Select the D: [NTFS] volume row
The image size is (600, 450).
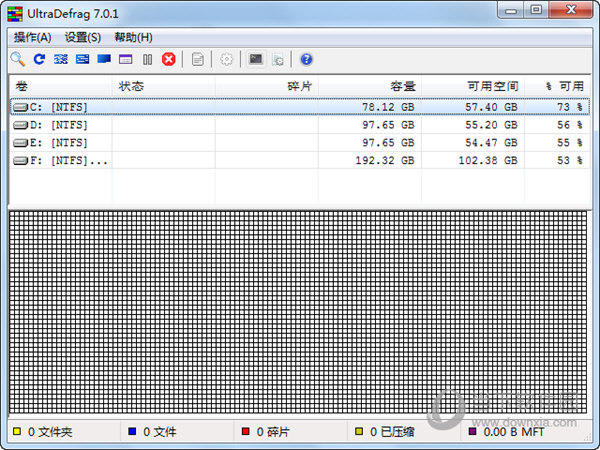click(x=300, y=125)
